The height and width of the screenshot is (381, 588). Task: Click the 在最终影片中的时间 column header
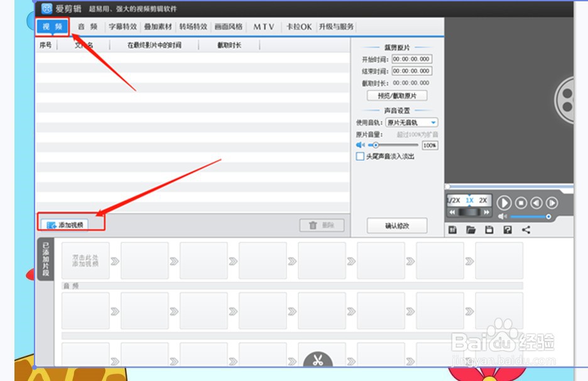coord(154,45)
